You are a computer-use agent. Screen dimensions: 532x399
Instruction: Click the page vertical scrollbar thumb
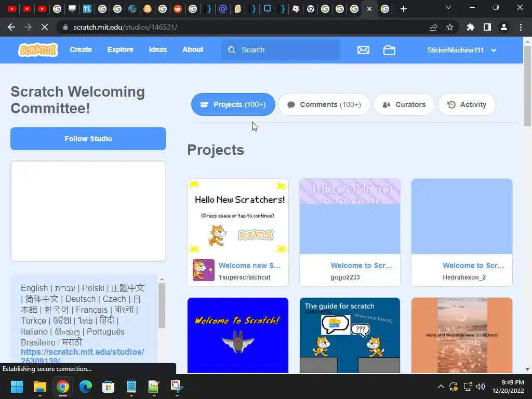tap(527, 86)
